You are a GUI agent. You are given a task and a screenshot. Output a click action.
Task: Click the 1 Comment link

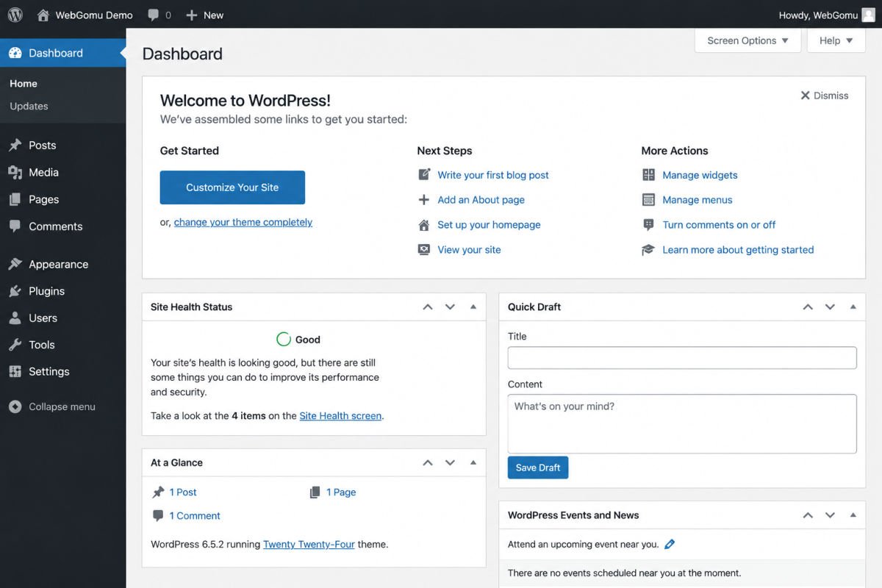tap(195, 516)
